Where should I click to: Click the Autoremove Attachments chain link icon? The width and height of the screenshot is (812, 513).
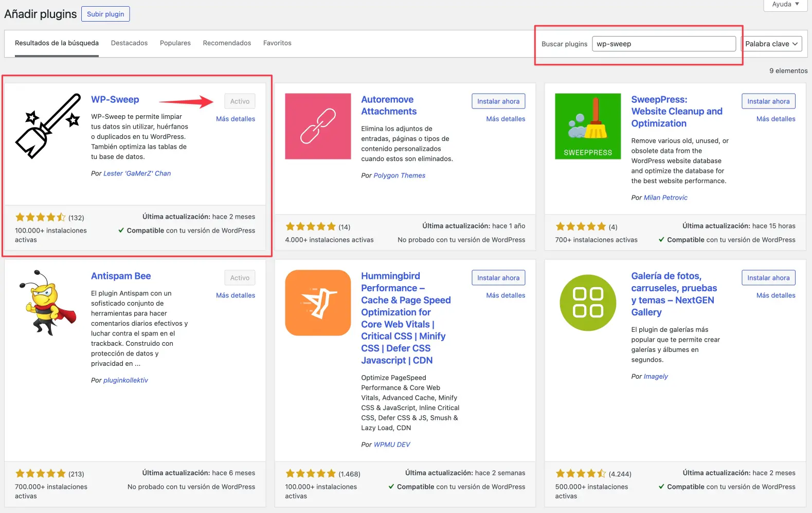(318, 126)
